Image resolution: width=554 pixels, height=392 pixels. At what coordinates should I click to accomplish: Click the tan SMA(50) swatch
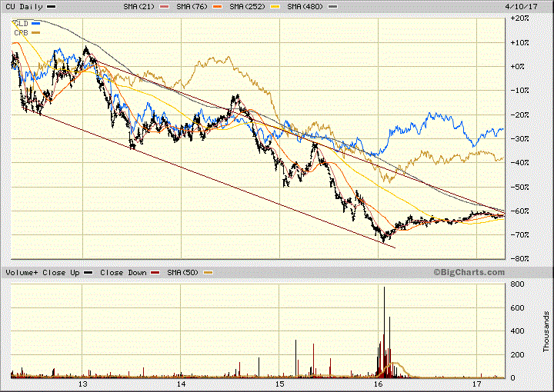pyautogui.click(x=208, y=273)
